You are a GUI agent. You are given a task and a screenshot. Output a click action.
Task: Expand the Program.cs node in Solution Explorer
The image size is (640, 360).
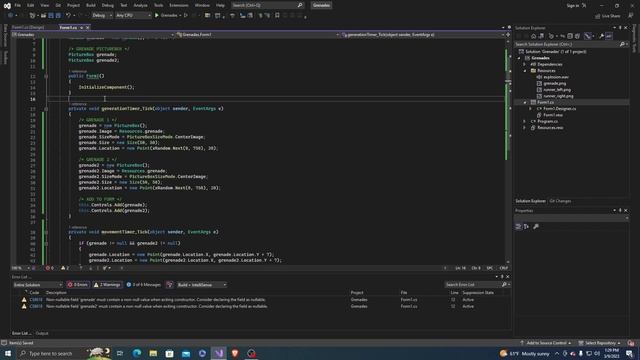coord(525,121)
